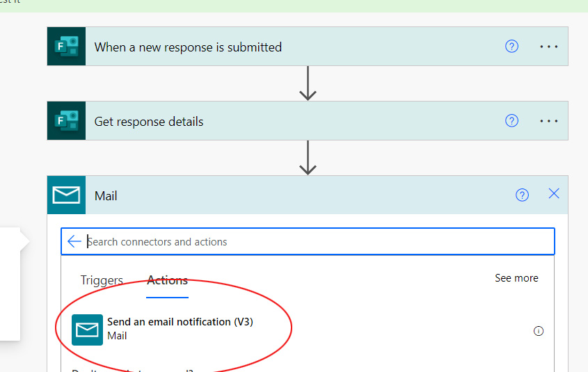Screen dimensions: 588x372
Task: Click the Mail icon beside the V3 action
Action: (88, 330)
